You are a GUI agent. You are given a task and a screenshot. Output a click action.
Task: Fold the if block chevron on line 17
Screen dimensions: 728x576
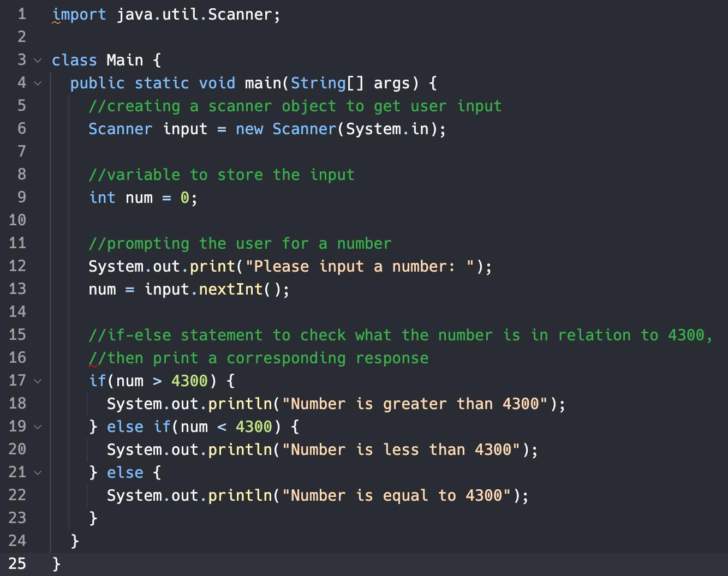(37, 381)
